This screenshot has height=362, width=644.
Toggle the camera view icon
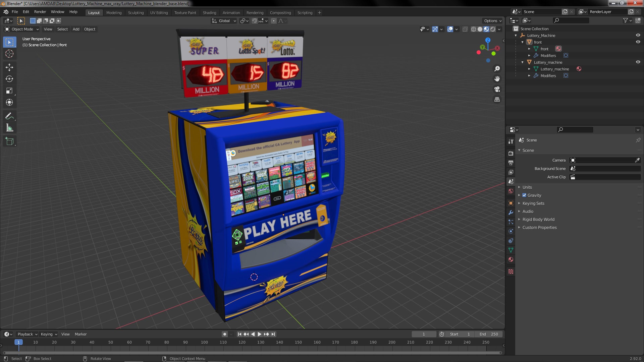click(497, 89)
